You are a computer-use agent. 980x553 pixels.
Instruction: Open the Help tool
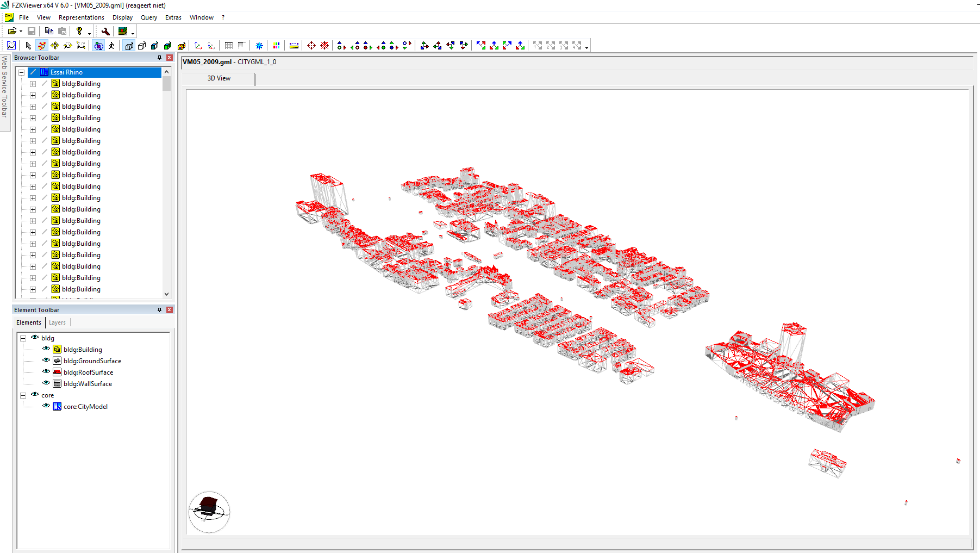tap(79, 31)
